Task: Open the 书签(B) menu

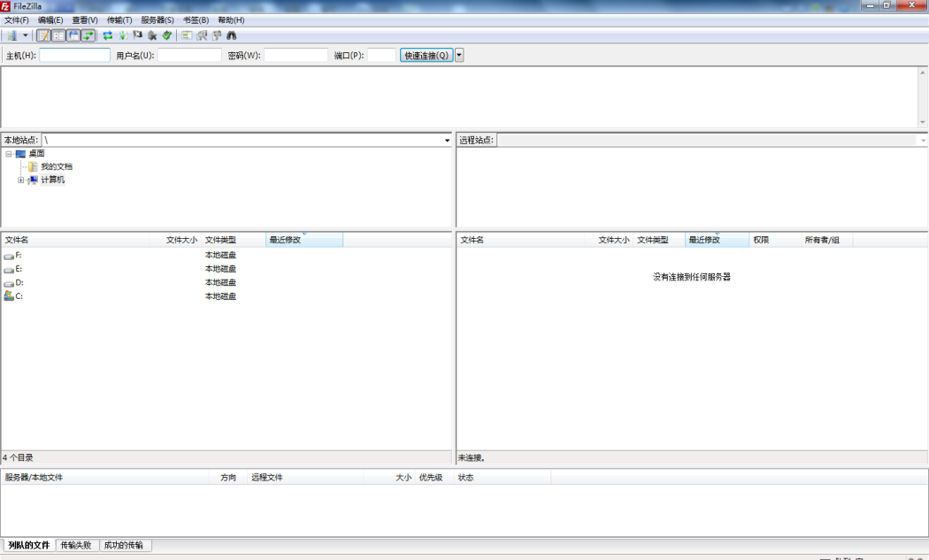Action: tap(196, 20)
